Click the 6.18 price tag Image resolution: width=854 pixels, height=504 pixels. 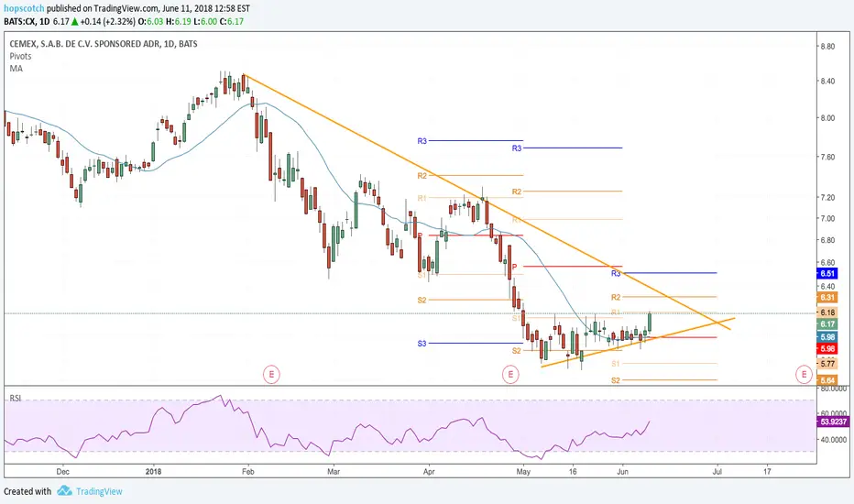[x=827, y=312]
